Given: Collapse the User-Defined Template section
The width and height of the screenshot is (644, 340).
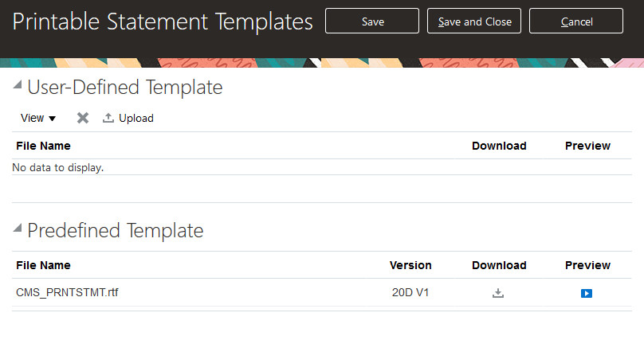Looking at the screenshot, I should pyautogui.click(x=18, y=86).
